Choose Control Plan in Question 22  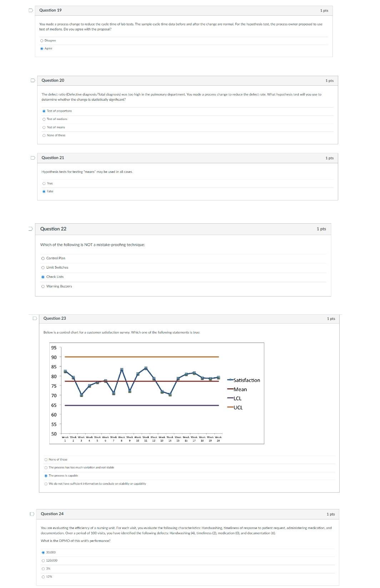43,258
